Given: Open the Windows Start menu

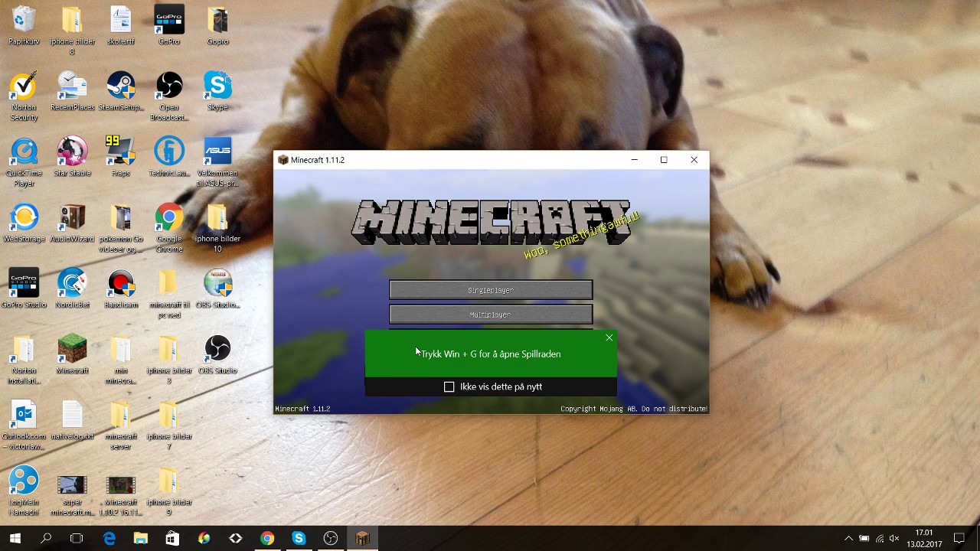Looking at the screenshot, I should (15, 539).
